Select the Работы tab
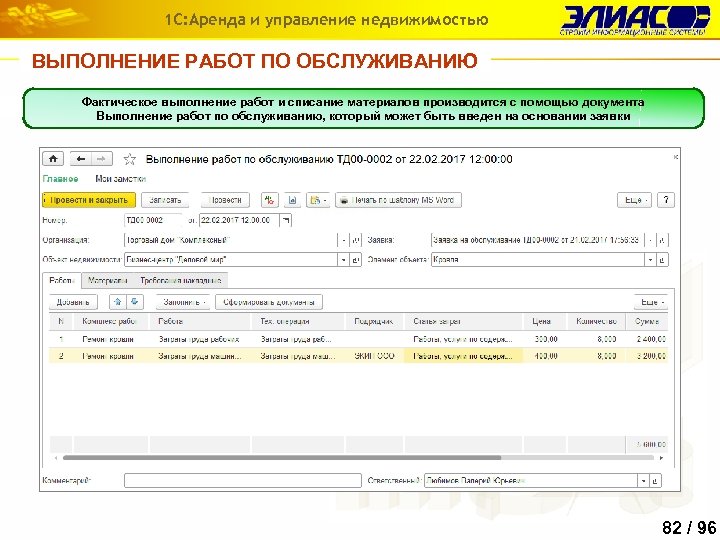Image resolution: width=720 pixels, height=540 pixels. [62, 281]
